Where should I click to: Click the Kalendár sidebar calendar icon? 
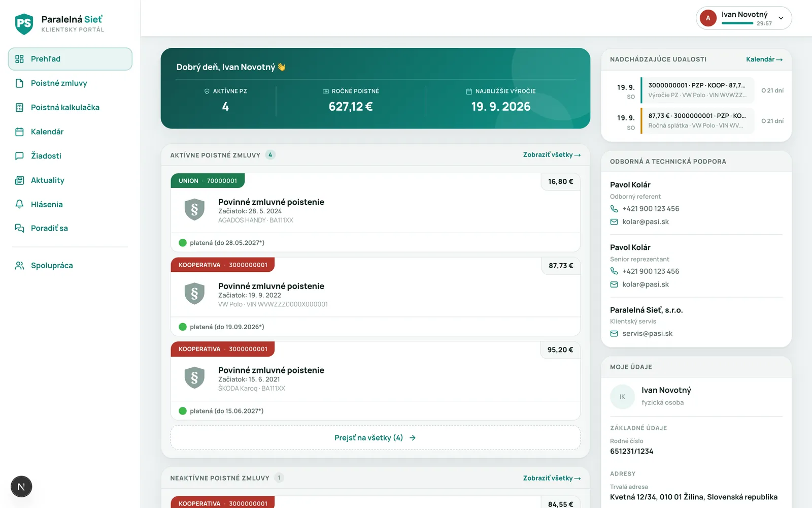tap(19, 132)
